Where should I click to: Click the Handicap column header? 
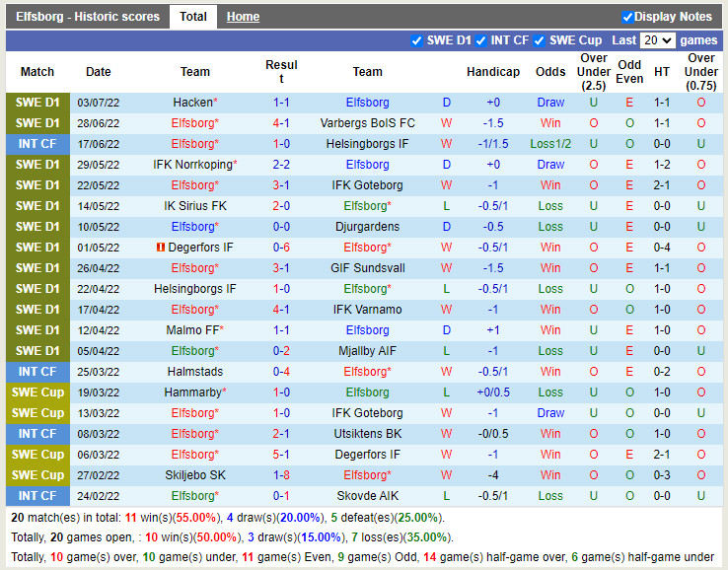pos(492,72)
